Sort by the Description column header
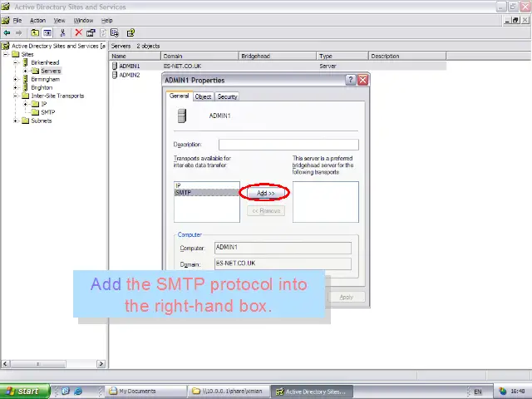The width and height of the screenshot is (532, 399). coord(407,56)
